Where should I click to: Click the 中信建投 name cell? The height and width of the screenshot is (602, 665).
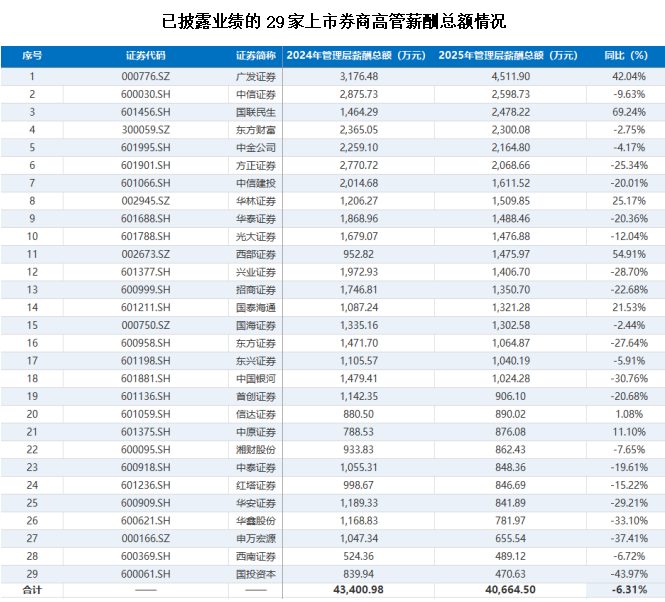pos(256,183)
